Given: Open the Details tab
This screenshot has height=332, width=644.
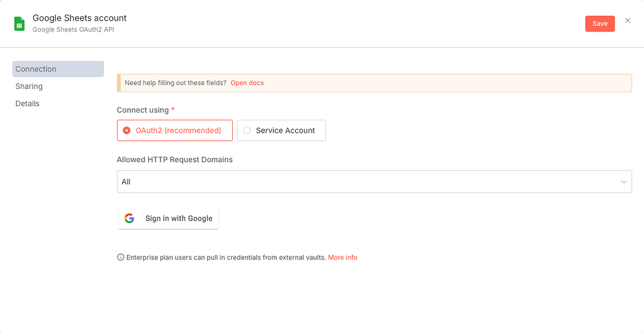Looking at the screenshot, I should pyautogui.click(x=28, y=103).
